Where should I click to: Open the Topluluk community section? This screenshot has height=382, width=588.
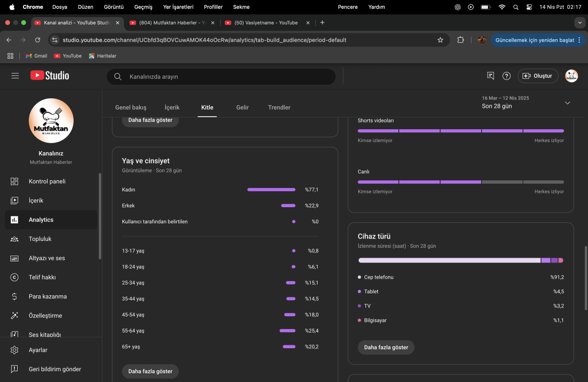coord(51,239)
